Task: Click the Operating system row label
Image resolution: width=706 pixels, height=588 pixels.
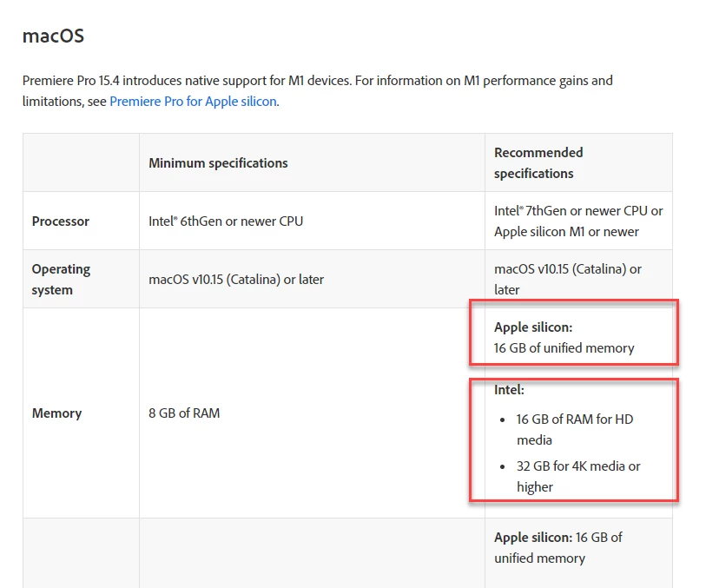Action: (61, 279)
